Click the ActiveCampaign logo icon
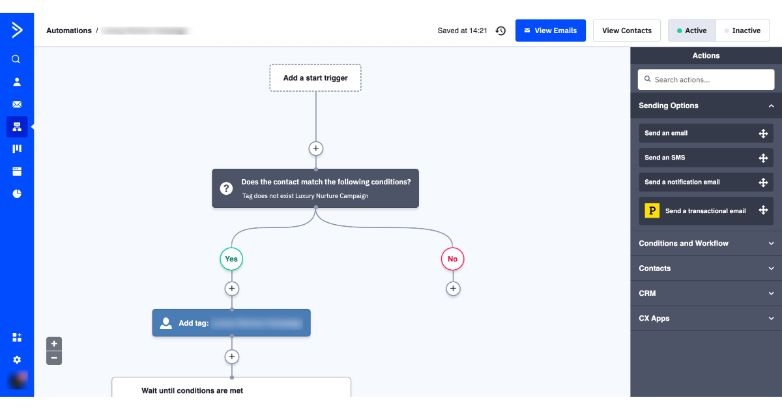The width and height of the screenshot is (782, 410). click(16, 29)
